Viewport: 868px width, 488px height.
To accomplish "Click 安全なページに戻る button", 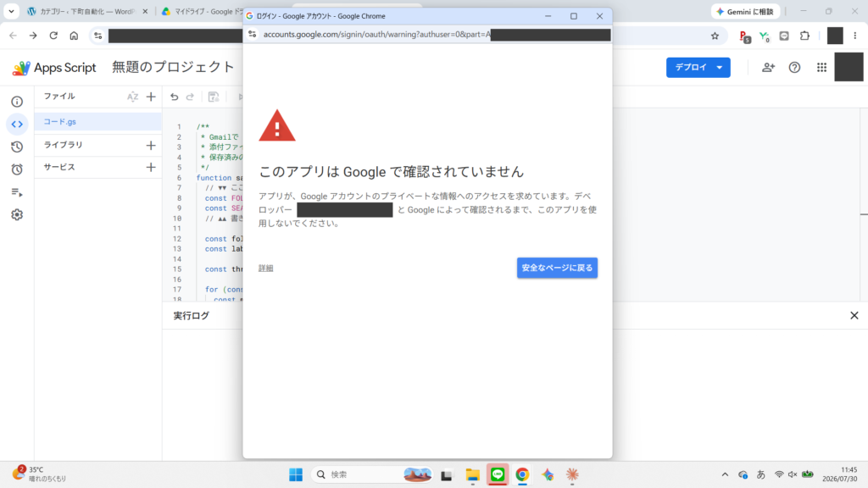I will pyautogui.click(x=557, y=268).
